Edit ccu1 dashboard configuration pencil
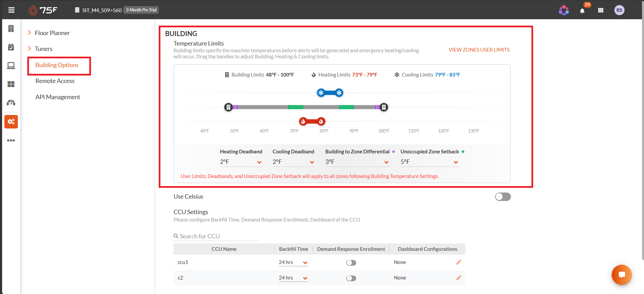 click(x=459, y=262)
